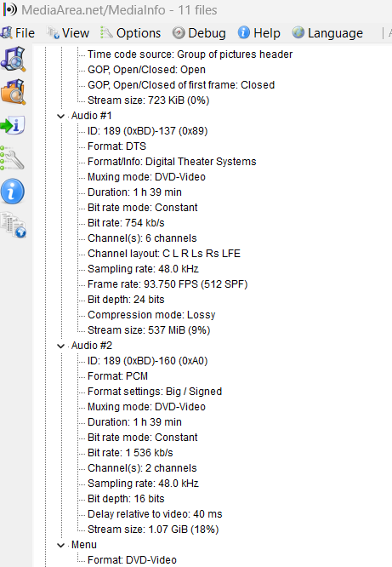Collapse the Audio #2 section

point(60,346)
